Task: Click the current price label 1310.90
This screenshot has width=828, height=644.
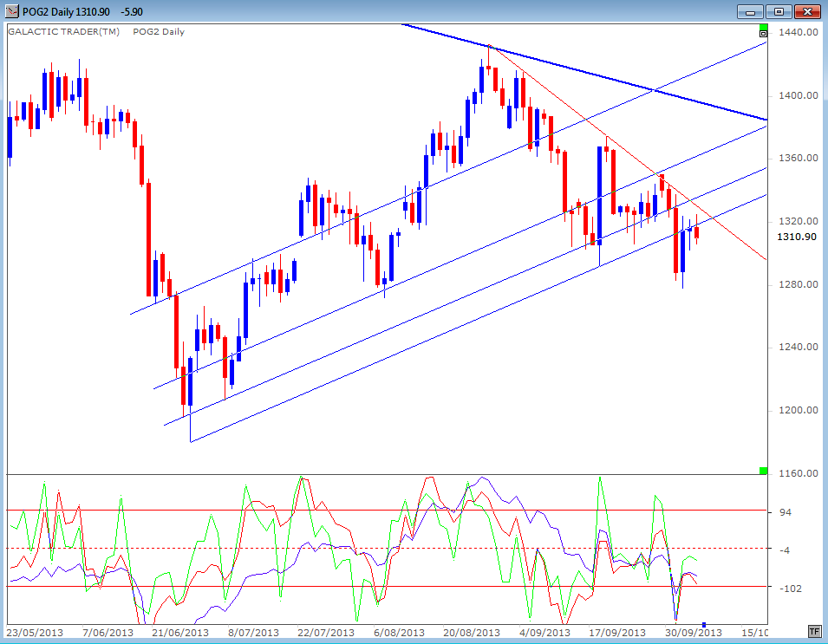Action: click(797, 237)
